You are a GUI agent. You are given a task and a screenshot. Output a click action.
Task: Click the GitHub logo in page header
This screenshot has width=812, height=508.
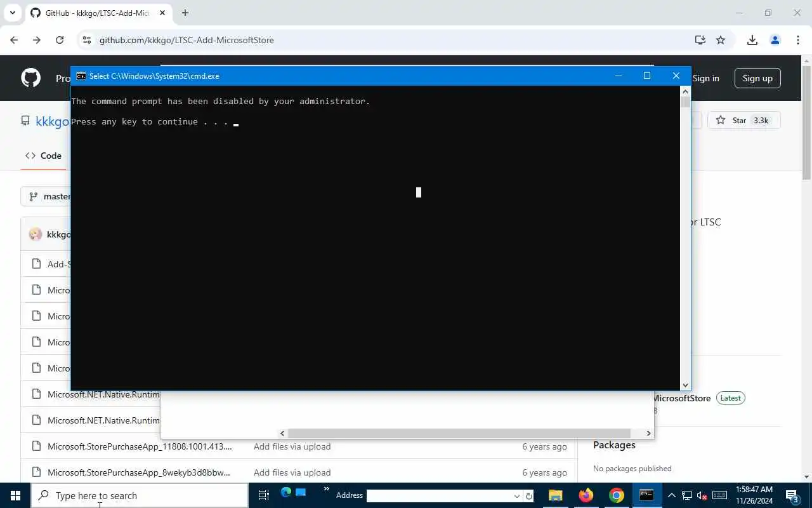(x=30, y=78)
